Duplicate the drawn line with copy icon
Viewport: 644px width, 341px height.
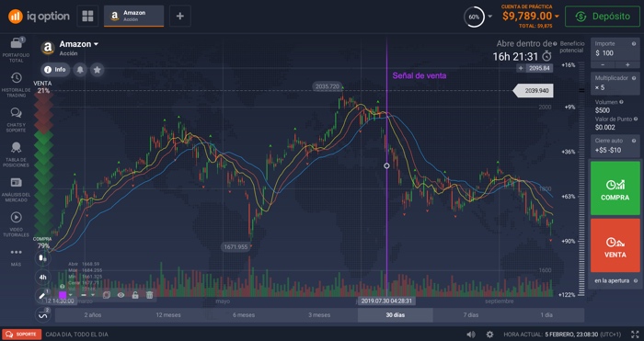point(107,295)
